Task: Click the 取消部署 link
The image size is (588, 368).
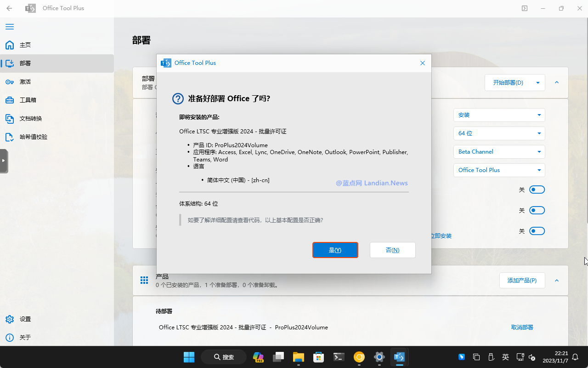Action: point(522,328)
